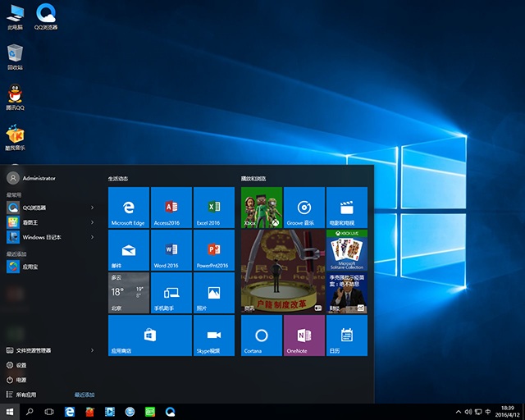Launch the Cortana tile
The height and width of the screenshot is (420, 525).
tap(261, 335)
